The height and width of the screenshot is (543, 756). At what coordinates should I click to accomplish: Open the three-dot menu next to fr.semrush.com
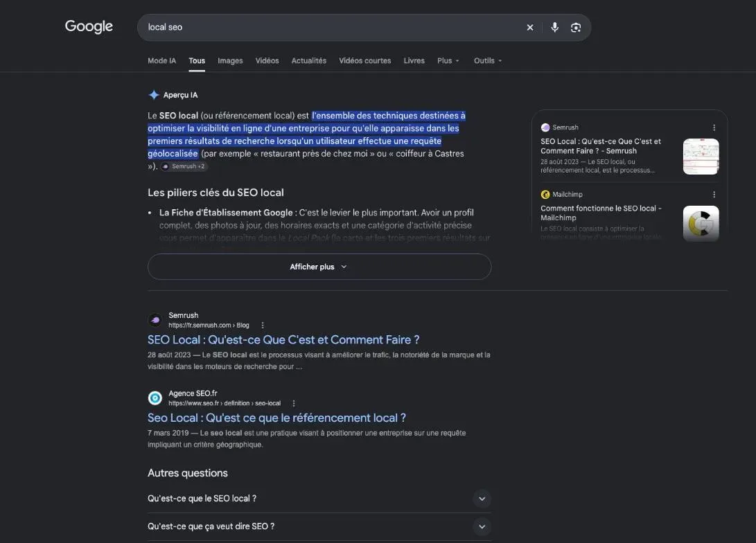click(263, 326)
